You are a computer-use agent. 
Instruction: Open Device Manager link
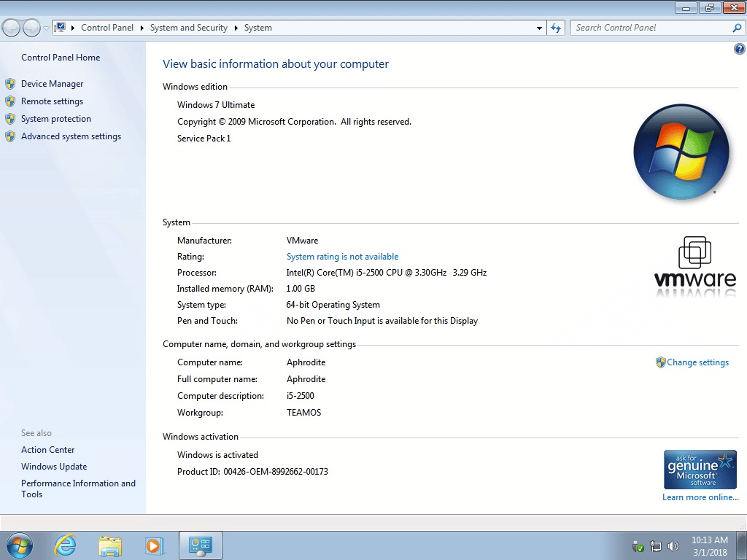pos(52,84)
